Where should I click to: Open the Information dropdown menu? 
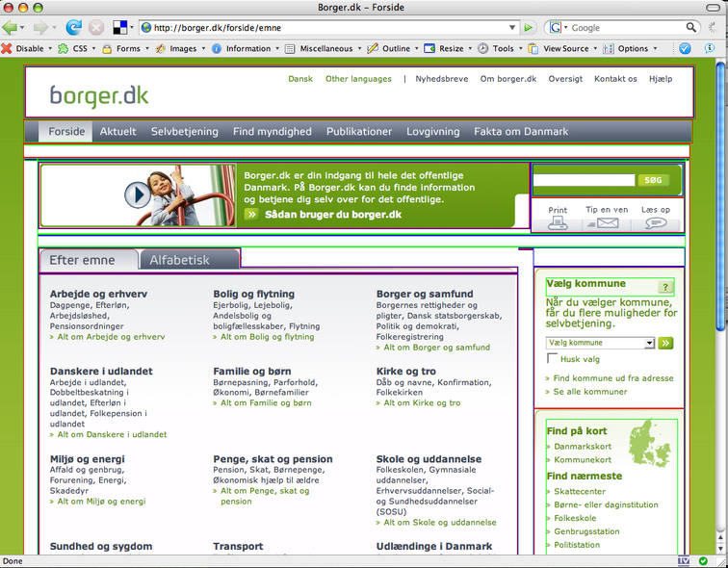(246, 48)
